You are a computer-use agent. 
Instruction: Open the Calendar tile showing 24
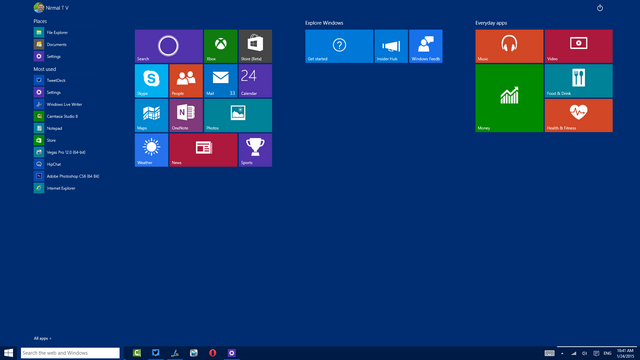pos(255,81)
